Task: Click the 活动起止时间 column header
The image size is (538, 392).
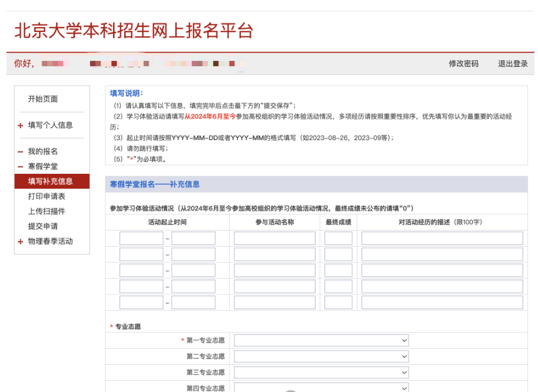Action: click(167, 222)
